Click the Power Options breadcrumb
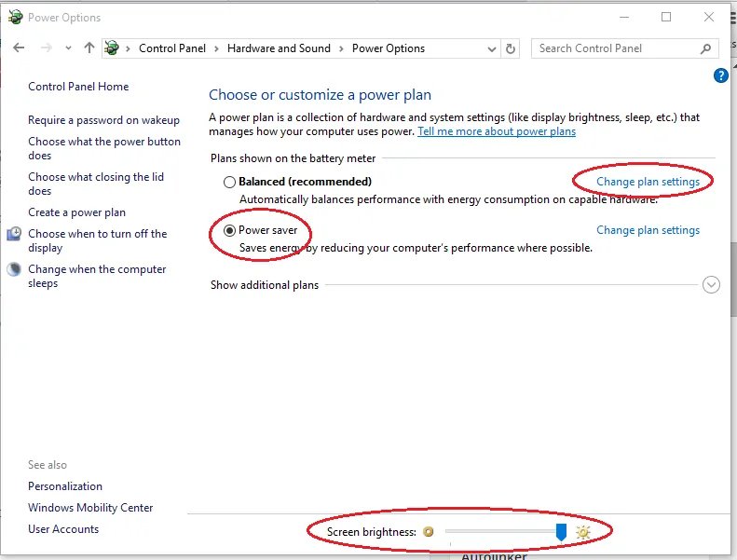The width and height of the screenshot is (737, 560). pyautogui.click(x=389, y=48)
